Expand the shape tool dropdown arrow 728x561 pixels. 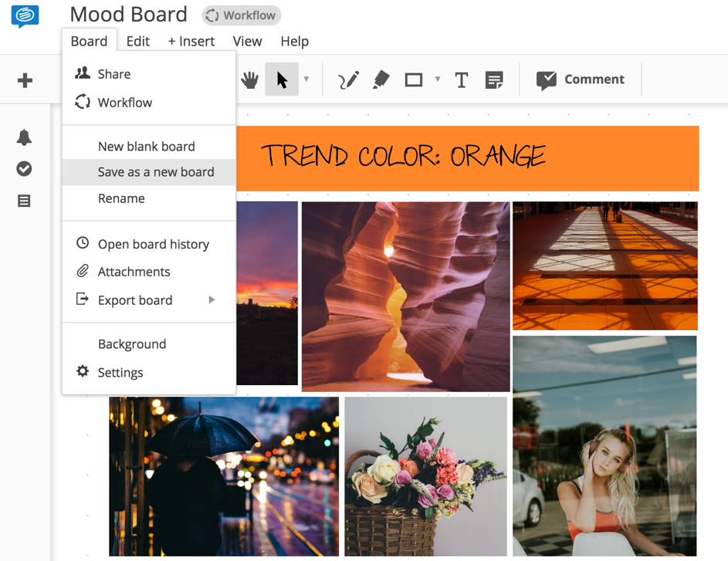click(438, 79)
